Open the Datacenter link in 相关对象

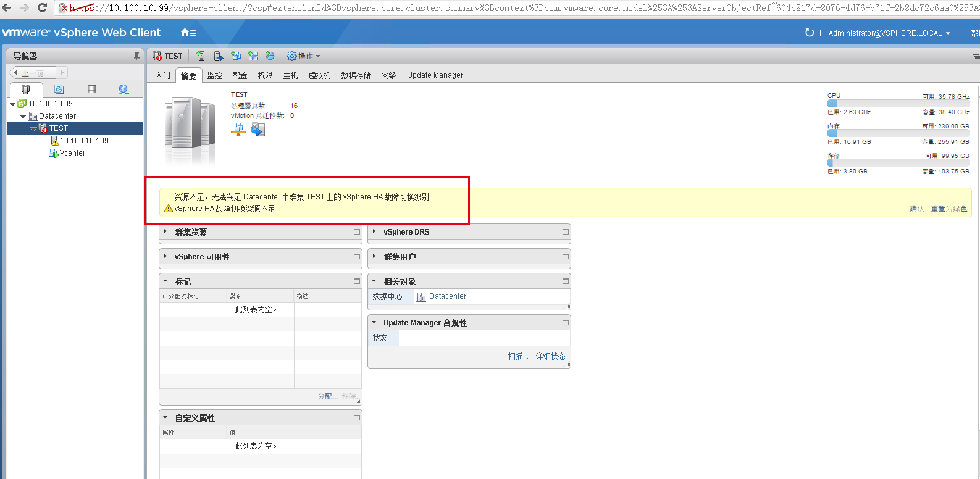tap(448, 296)
